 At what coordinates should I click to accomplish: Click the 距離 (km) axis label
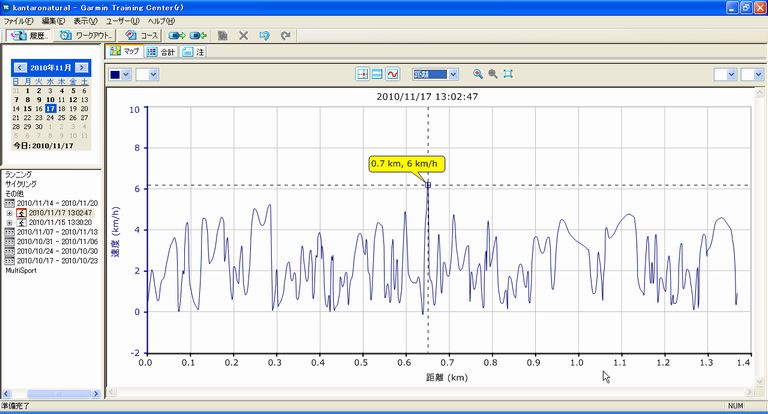pos(447,377)
